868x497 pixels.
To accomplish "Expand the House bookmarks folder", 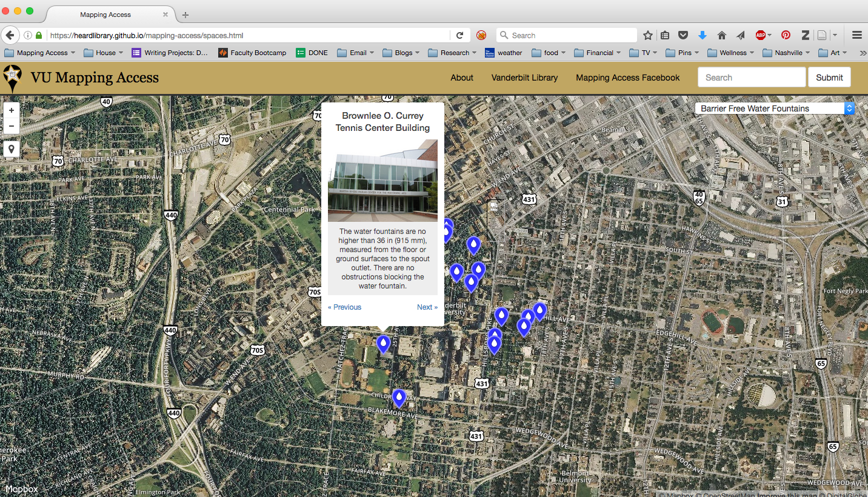I will click(104, 53).
